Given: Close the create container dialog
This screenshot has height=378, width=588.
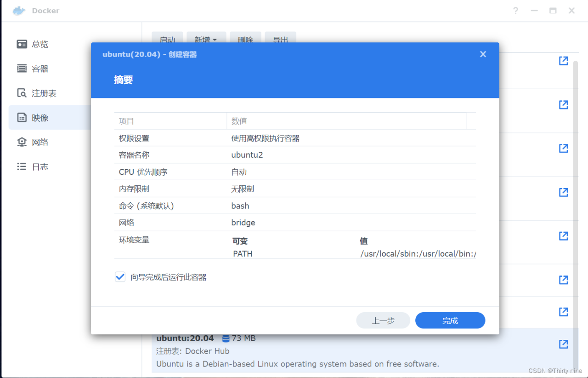Looking at the screenshot, I should [x=483, y=54].
